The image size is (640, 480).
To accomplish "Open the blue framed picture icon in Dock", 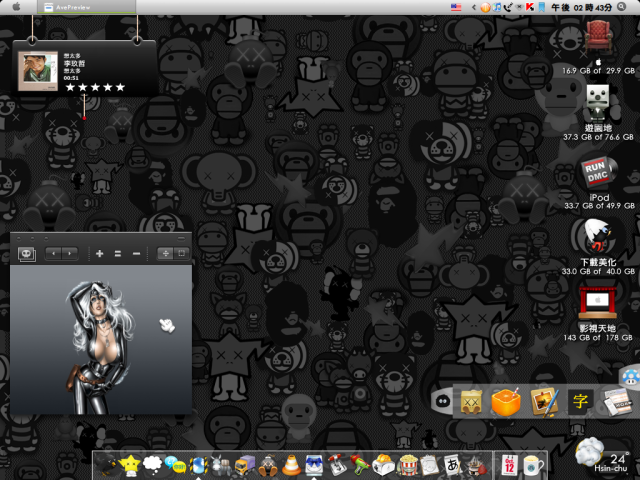I will [x=314, y=465].
